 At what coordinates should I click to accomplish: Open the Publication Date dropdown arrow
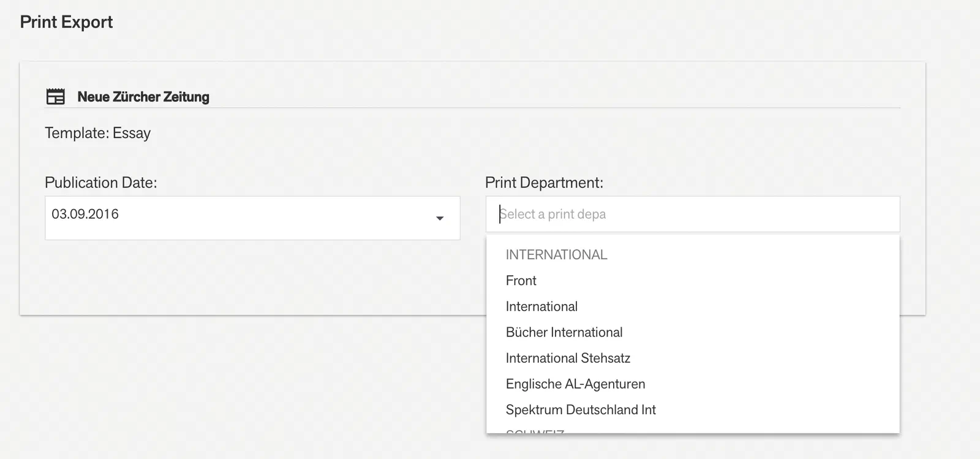pyautogui.click(x=440, y=218)
